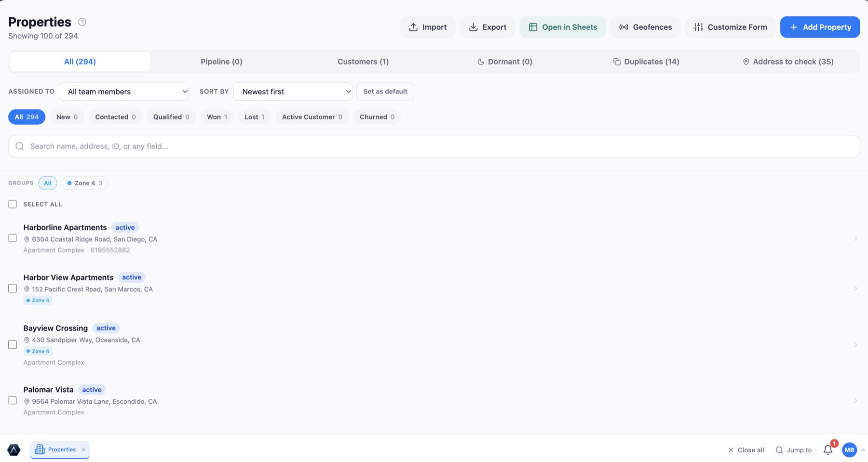This screenshot has height=462, width=868.
Task: Open the MR user avatar menu
Action: coord(849,450)
